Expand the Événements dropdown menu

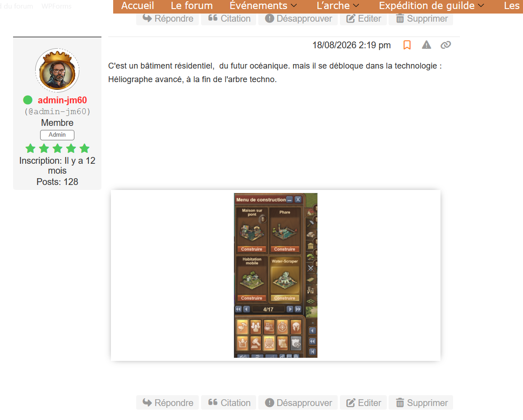click(263, 6)
